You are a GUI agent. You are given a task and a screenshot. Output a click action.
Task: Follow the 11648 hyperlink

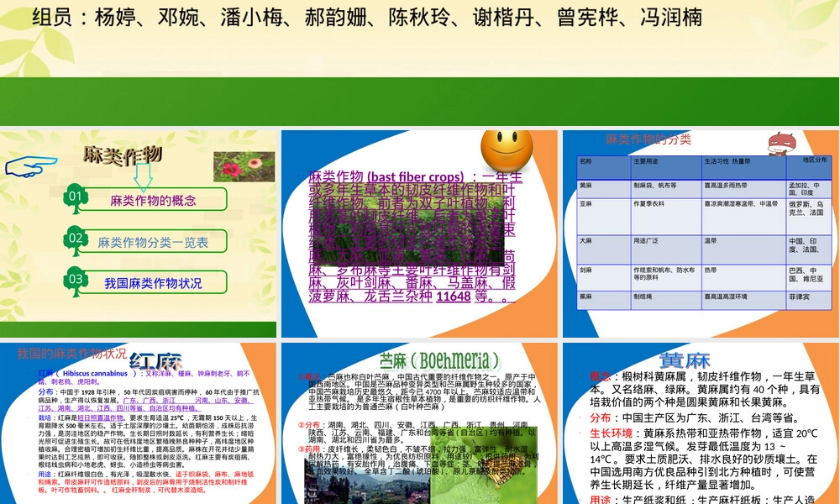tap(454, 297)
